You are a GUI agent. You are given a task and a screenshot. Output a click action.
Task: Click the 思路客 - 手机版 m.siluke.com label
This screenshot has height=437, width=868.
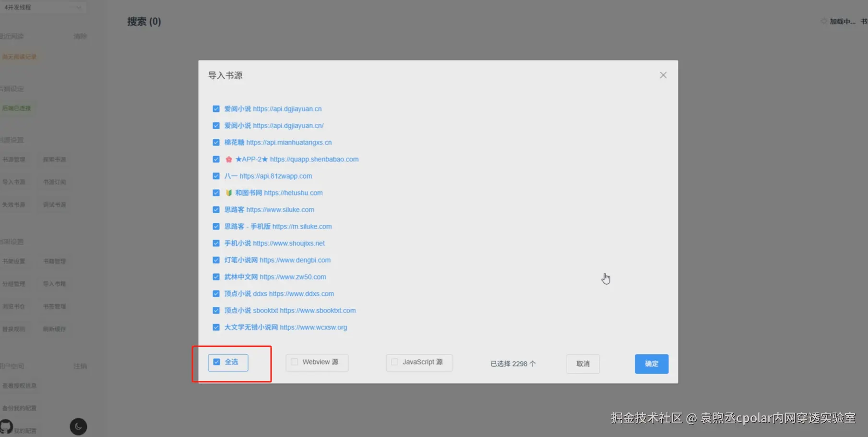coord(278,227)
